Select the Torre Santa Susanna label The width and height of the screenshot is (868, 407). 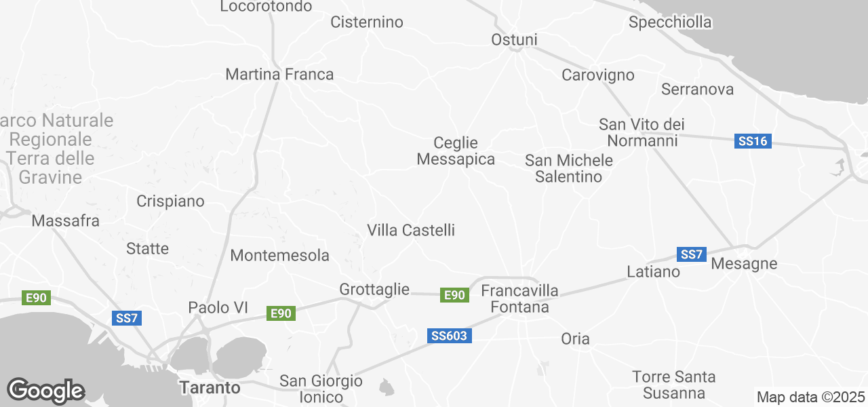(674, 385)
